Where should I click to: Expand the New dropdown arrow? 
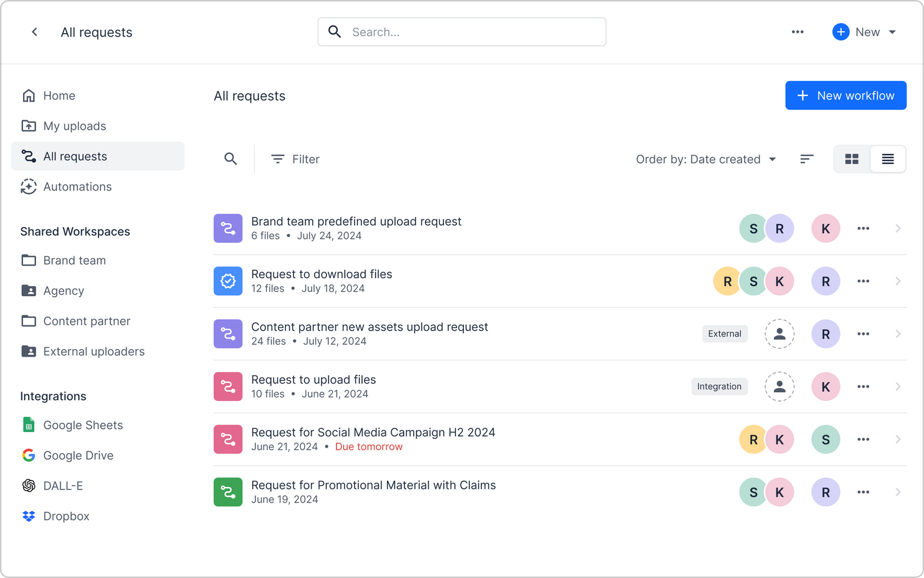pyautogui.click(x=892, y=32)
